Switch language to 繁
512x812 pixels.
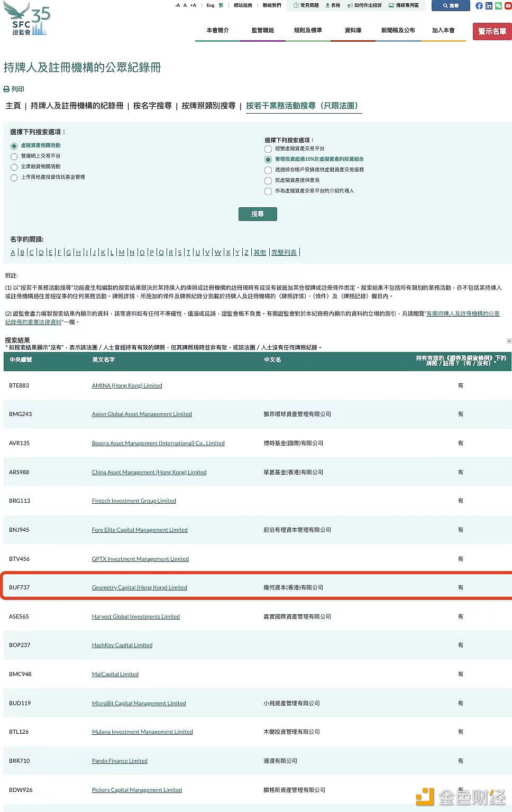pyautogui.click(x=221, y=5)
